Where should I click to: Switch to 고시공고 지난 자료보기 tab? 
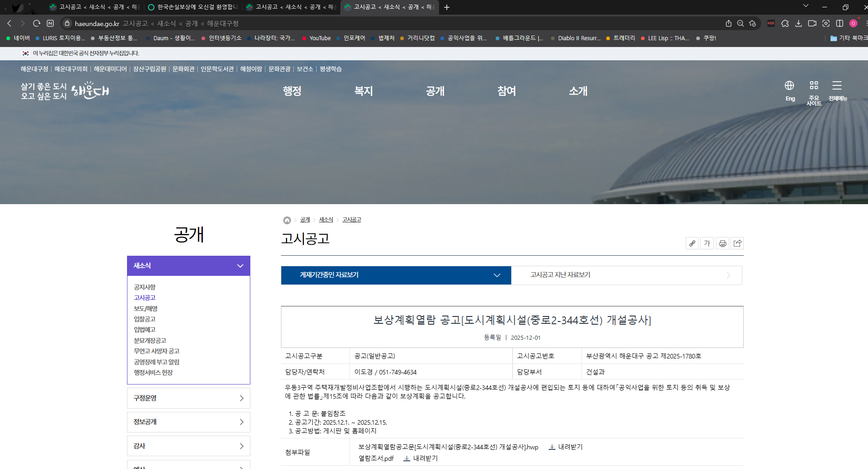tap(626, 275)
